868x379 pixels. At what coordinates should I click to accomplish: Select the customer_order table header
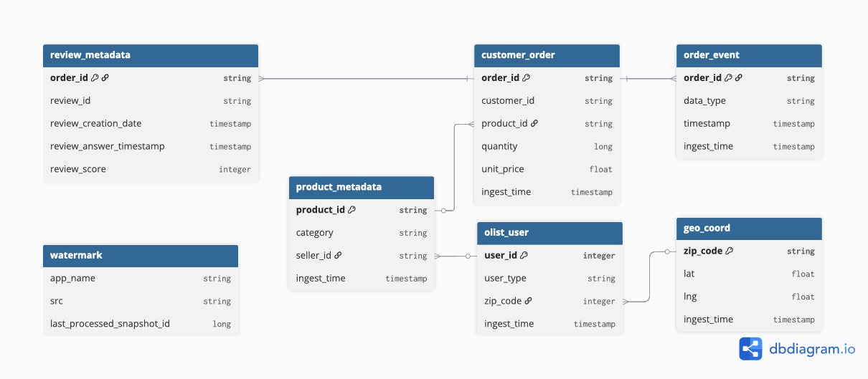[x=547, y=55]
